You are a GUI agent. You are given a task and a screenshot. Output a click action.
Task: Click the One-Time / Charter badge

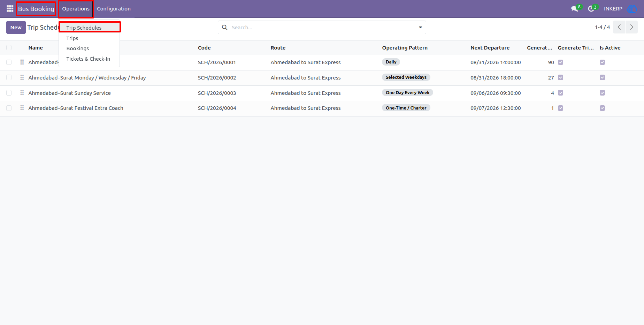pos(406,108)
